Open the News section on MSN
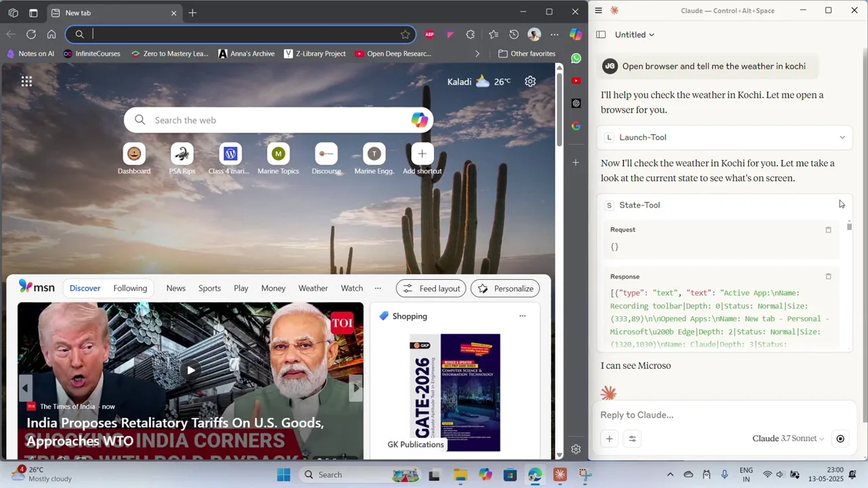 (176, 288)
